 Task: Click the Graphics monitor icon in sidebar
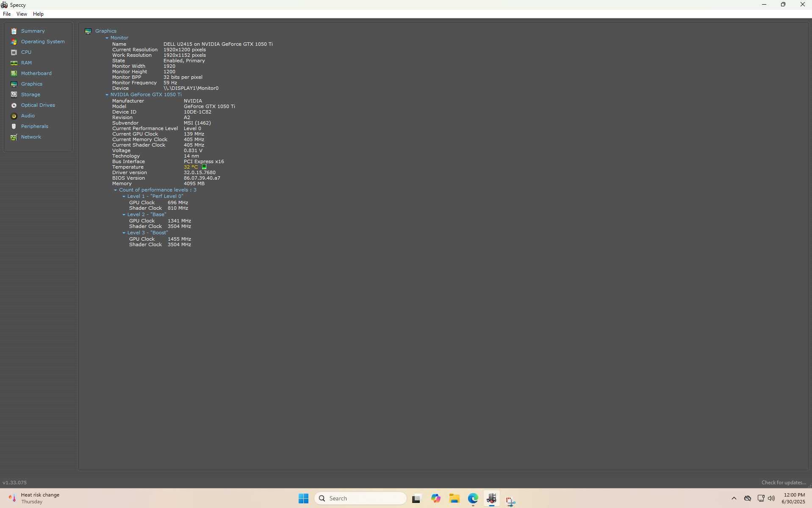(14, 84)
